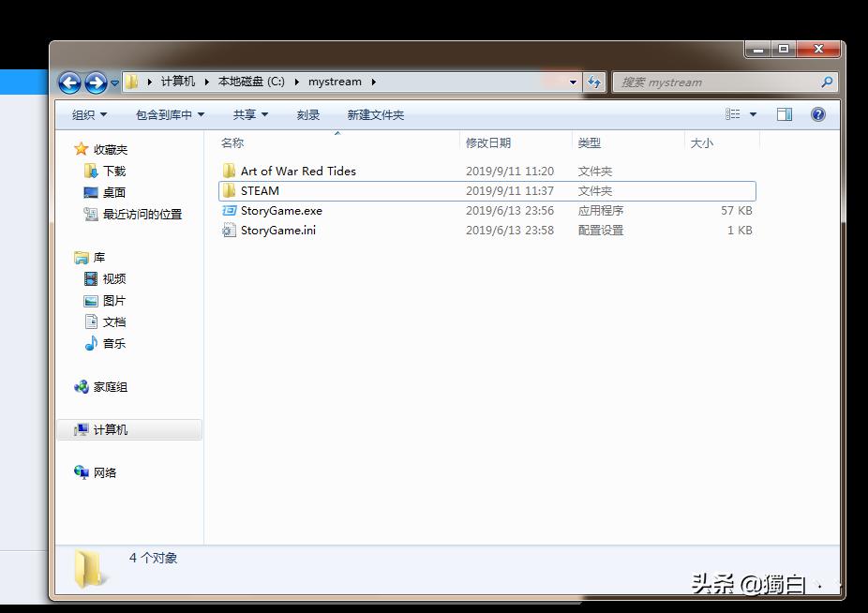Open the 共享 toolbar menu
This screenshot has height=613, width=868.
tap(247, 114)
